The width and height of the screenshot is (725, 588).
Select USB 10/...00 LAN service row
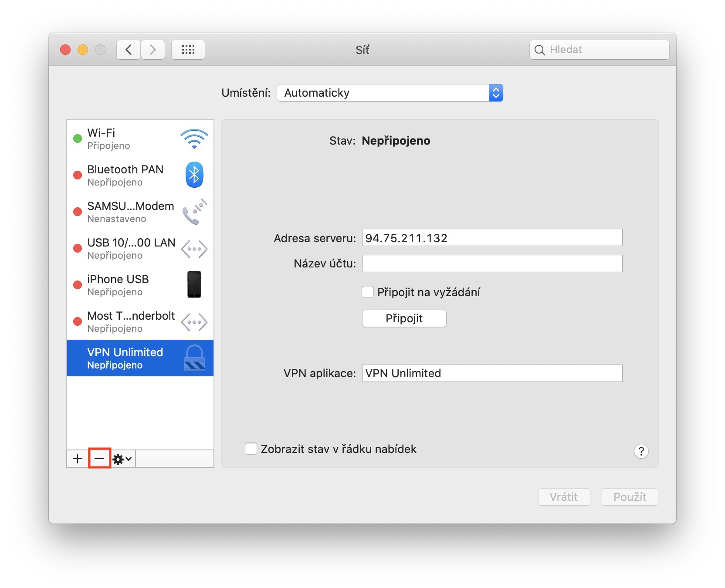[x=140, y=248]
